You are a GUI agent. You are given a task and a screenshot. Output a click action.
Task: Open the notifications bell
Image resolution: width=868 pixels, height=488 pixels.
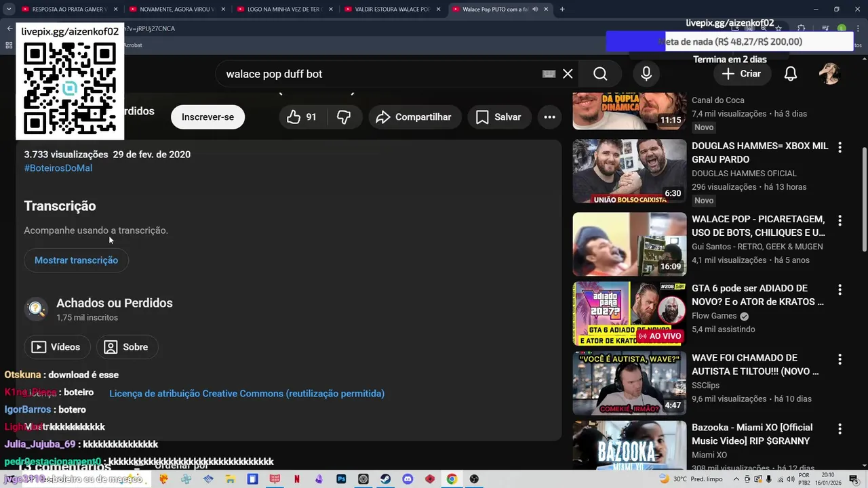[791, 74]
